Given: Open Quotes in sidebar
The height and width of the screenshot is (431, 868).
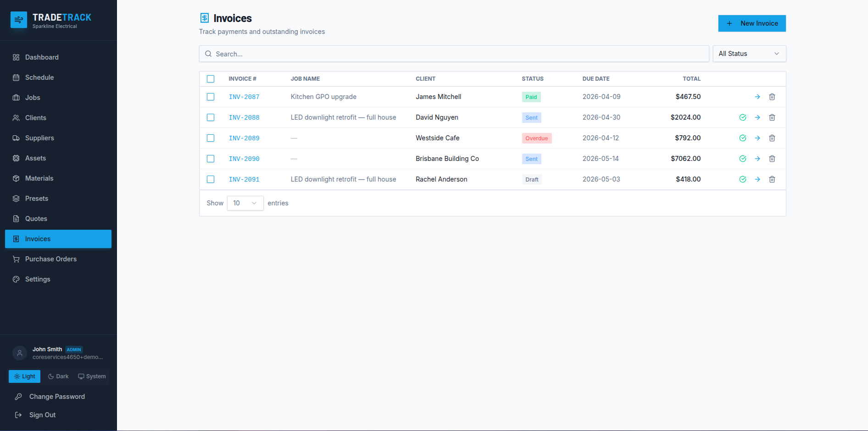Looking at the screenshot, I should click(x=58, y=219).
